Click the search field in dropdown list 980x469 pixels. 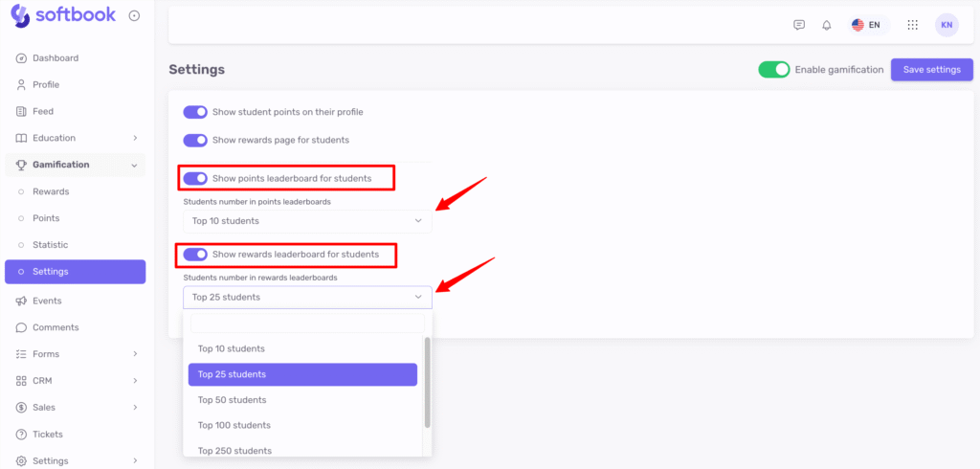click(x=307, y=324)
